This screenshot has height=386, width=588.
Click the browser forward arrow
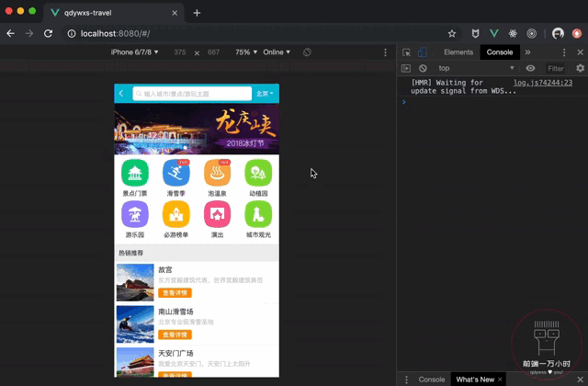coord(29,34)
